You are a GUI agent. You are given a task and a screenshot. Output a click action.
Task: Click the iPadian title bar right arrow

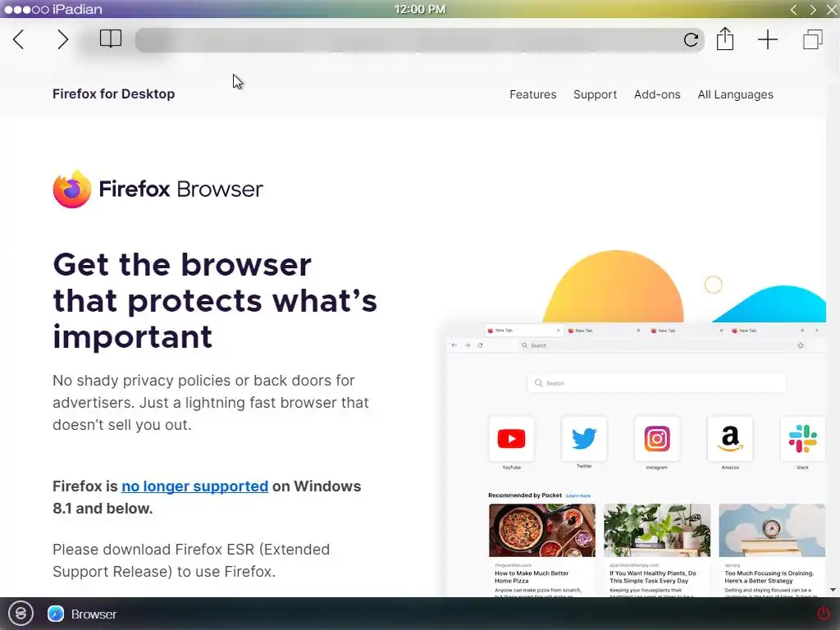click(813, 9)
